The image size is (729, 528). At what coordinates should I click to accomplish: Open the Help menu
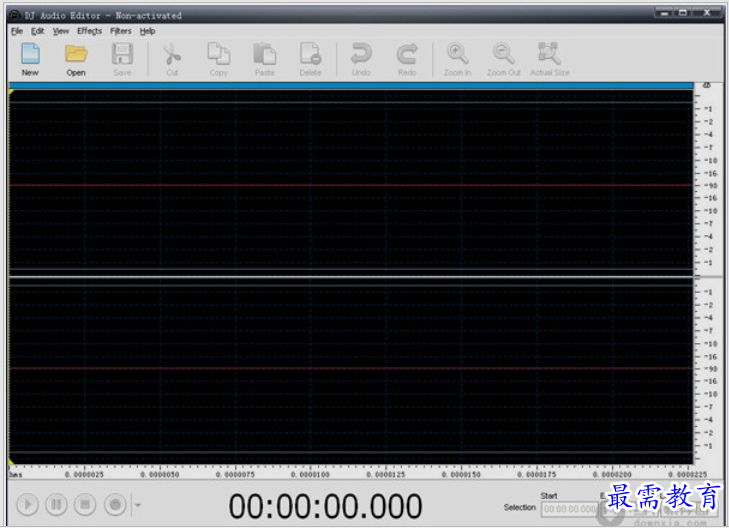[147, 31]
